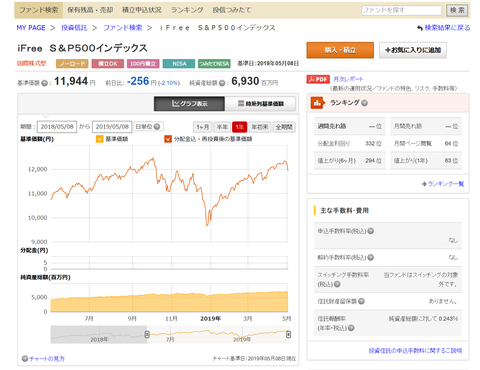Open help icon next to 純資産総額 label
The image size is (480, 370).
(x=222, y=83)
